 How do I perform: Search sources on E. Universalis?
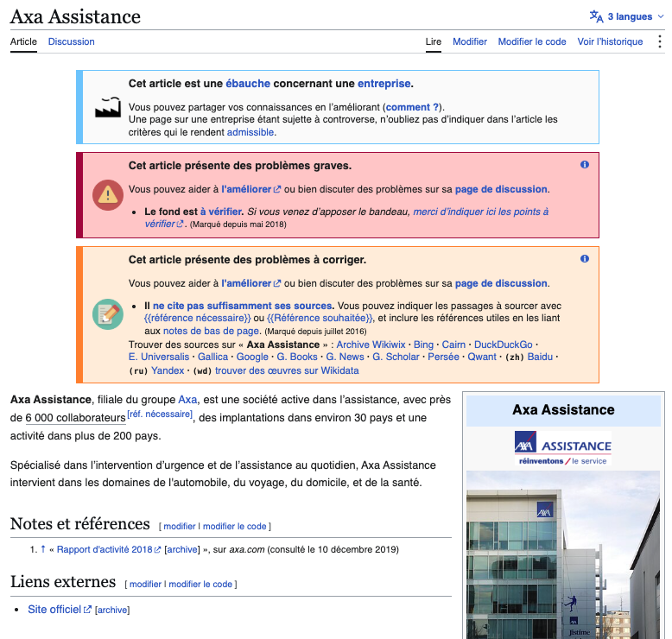pos(159,357)
